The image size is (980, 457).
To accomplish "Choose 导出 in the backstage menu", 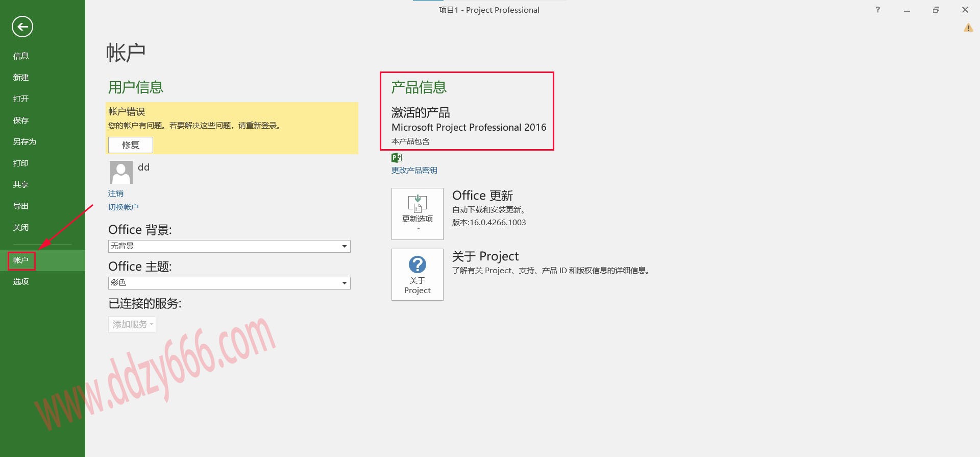I will (x=21, y=206).
